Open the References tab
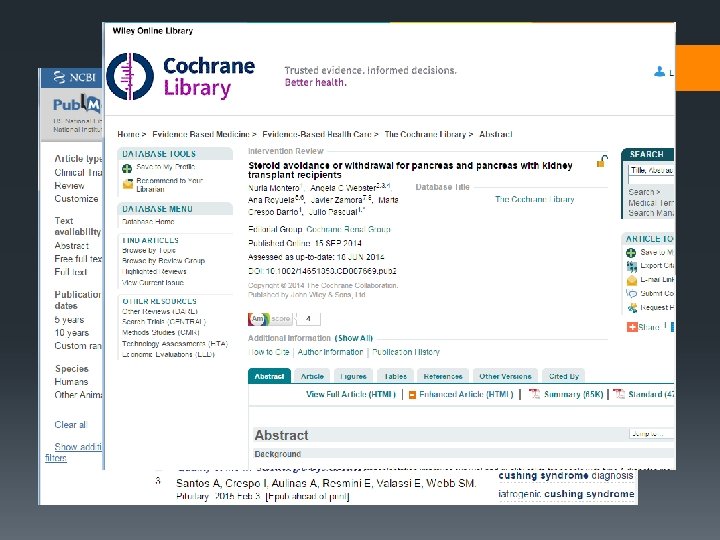The width and height of the screenshot is (720, 540). (x=443, y=376)
